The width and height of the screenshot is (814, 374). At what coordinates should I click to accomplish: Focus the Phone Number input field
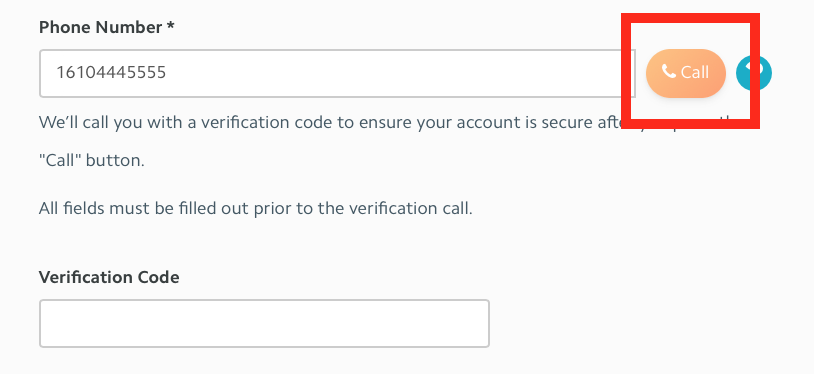pos(337,73)
